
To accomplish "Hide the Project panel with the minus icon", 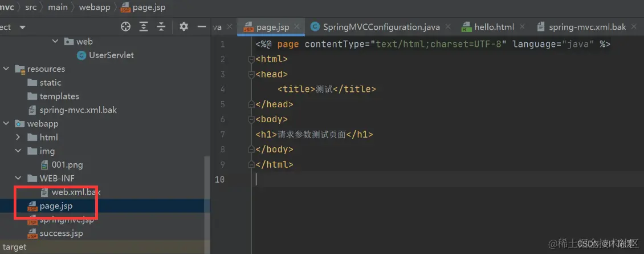I will click(202, 27).
